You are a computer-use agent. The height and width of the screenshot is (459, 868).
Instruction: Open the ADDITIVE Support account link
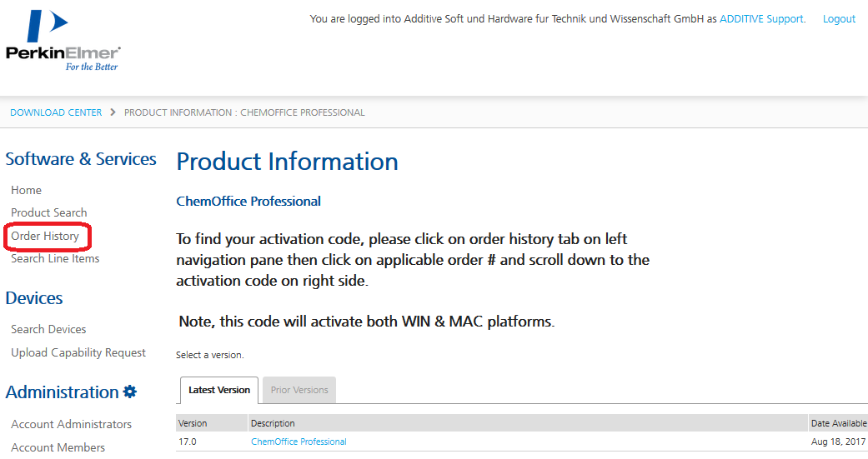coord(762,19)
